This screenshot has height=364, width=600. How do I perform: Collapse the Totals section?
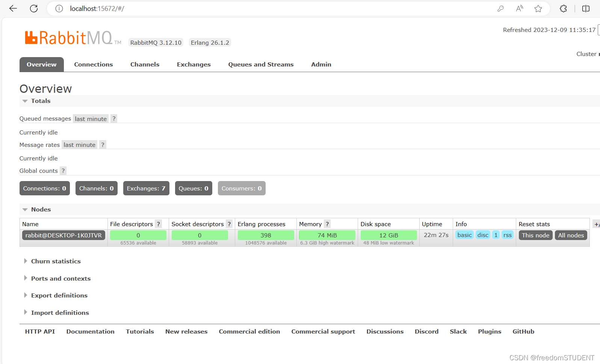coord(36,101)
